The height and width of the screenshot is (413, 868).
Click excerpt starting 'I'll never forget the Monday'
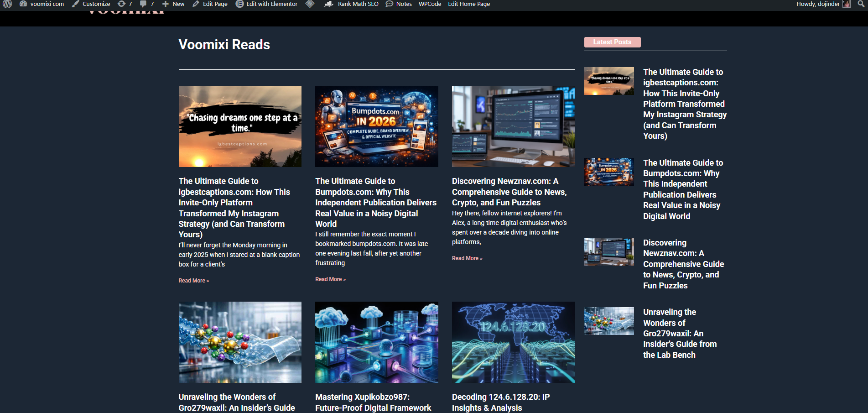pyautogui.click(x=239, y=255)
